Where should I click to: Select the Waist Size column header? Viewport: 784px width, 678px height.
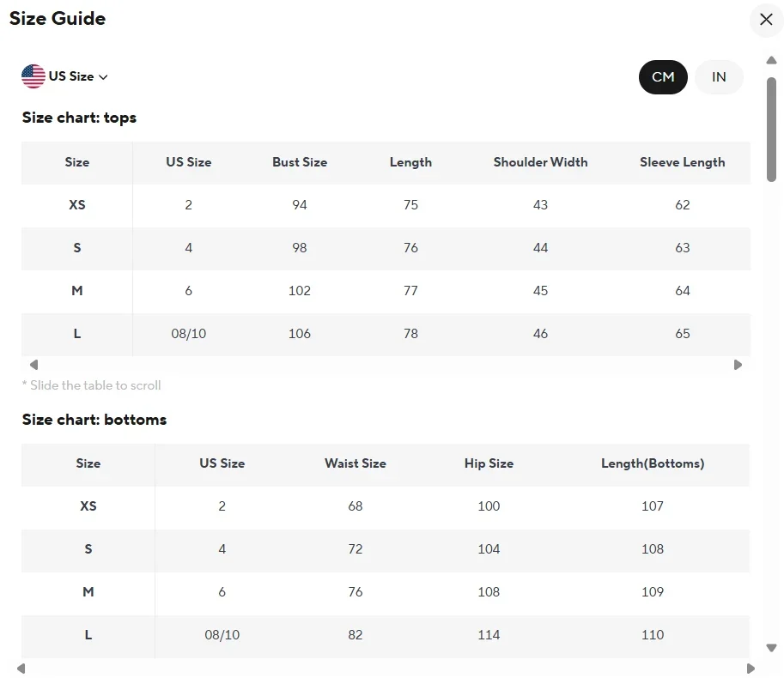[x=355, y=463]
